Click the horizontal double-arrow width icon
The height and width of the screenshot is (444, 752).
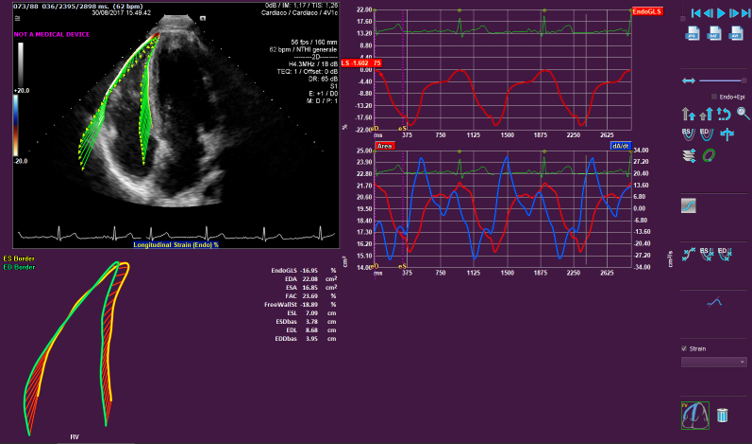(688, 80)
